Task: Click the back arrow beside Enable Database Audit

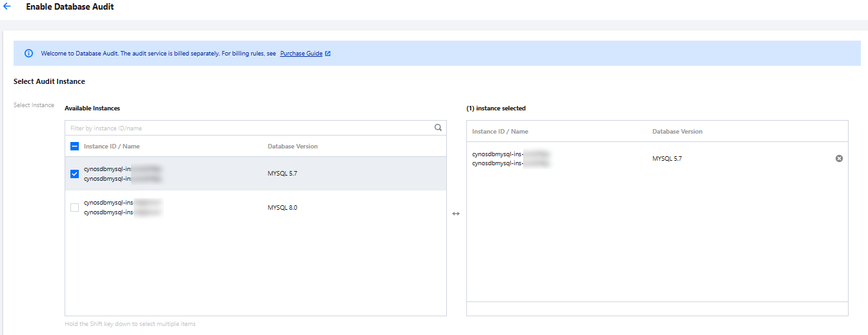Action: (x=7, y=6)
